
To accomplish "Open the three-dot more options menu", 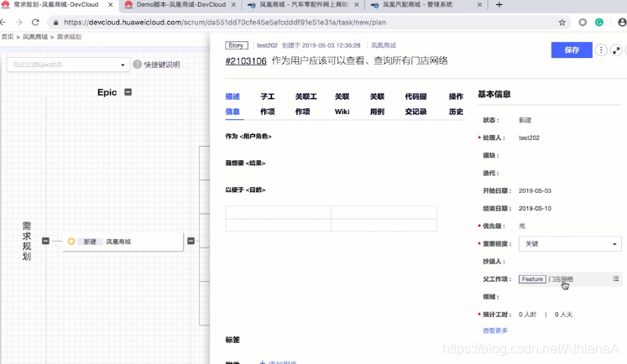I will point(601,50).
